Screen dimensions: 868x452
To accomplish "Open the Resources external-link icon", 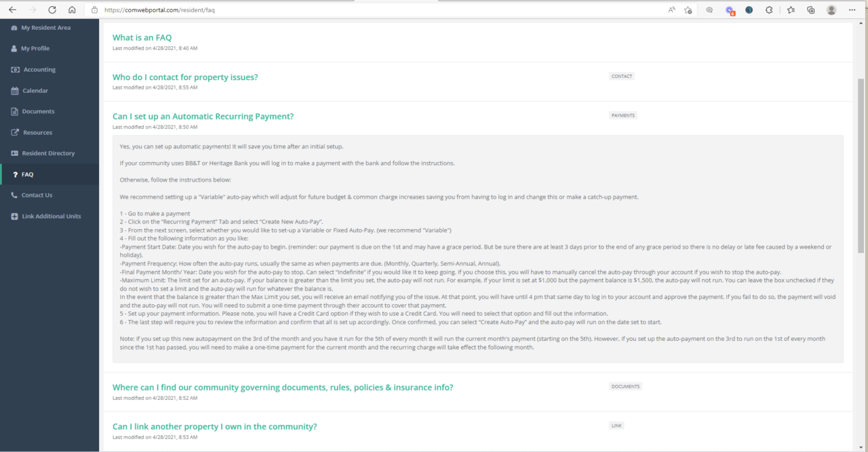I will pyautogui.click(x=15, y=133).
